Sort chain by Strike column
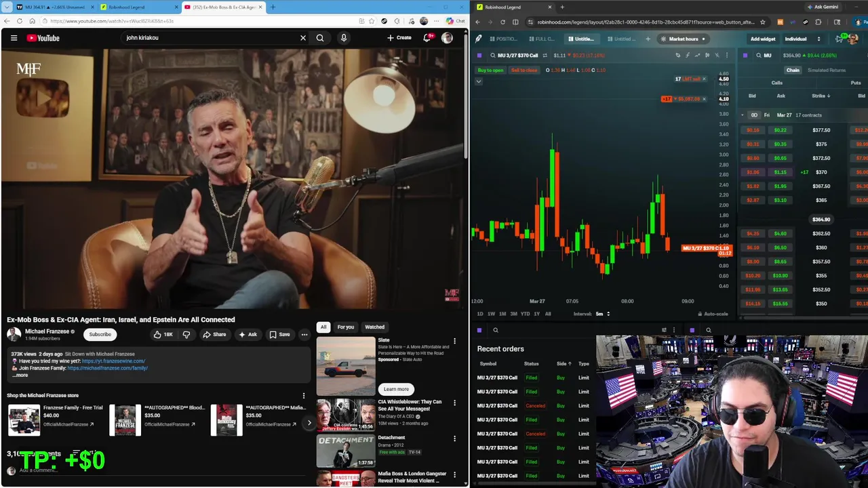Image resolution: width=868 pixels, height=488 pixels. 821,96
